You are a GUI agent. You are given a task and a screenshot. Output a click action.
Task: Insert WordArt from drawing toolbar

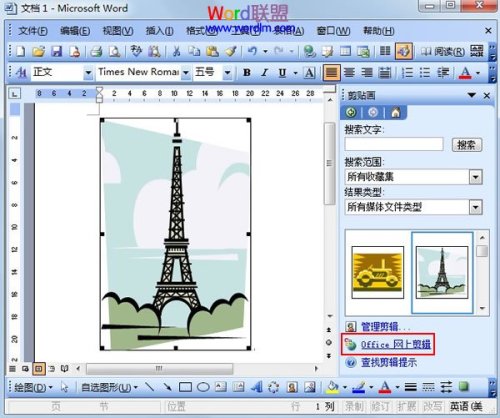click(256, 387)
